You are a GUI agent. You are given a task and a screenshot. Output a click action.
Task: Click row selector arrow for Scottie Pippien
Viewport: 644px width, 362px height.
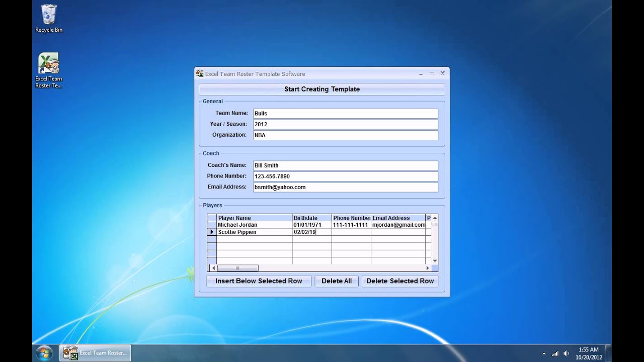point(212,232)
